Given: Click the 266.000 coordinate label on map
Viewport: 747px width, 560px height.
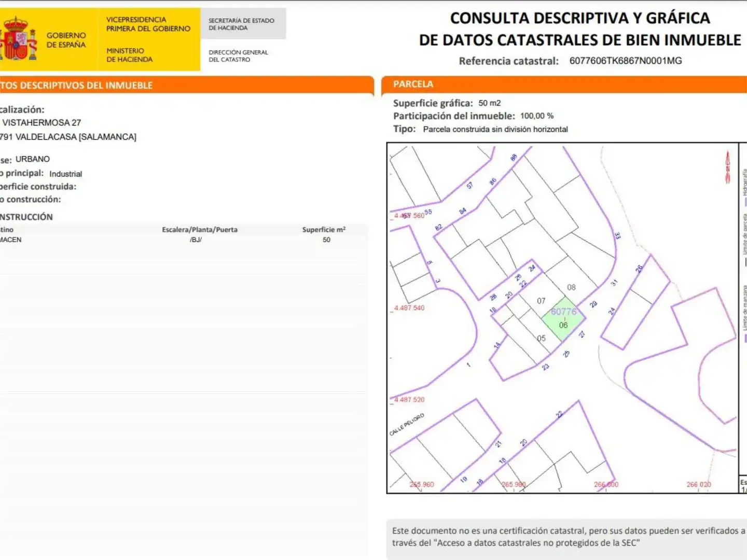Looking at the screenshot, I should click(606, 485).
